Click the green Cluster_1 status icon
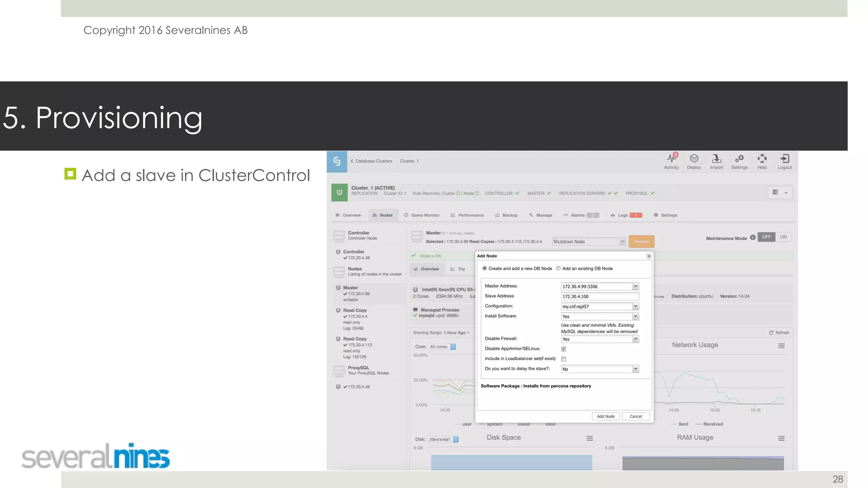 (339, 192)
